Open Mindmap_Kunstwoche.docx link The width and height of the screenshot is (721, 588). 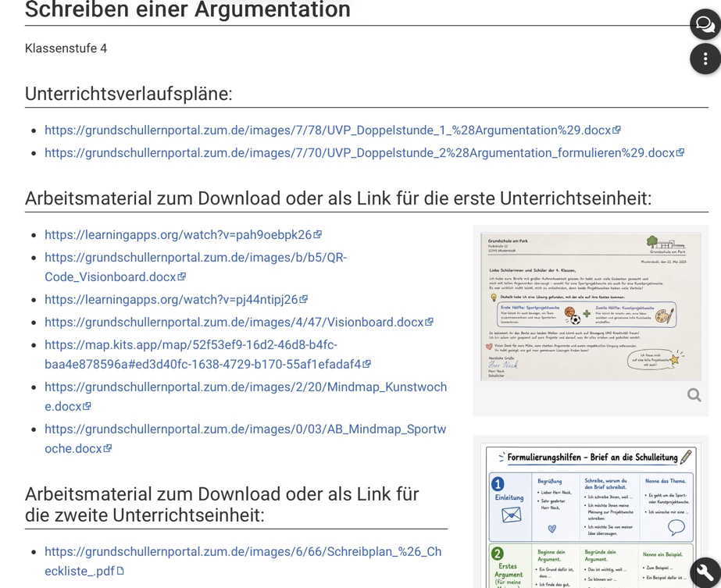(x=245, y=397)
